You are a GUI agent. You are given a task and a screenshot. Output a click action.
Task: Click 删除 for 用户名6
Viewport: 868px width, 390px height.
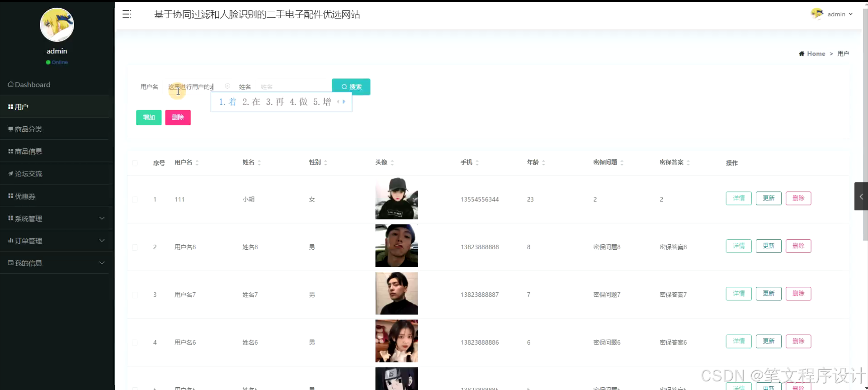click(x=798, y=341)
